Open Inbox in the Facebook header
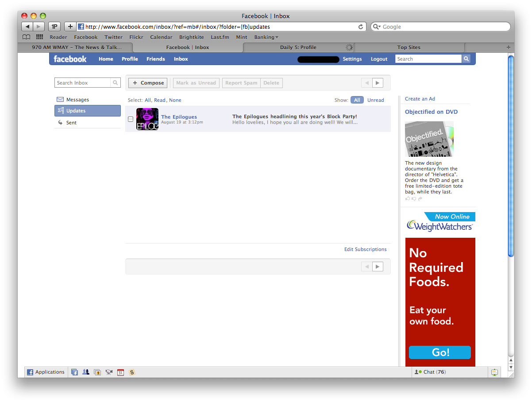Screen dimensions: 532x402 click(181, 59)
